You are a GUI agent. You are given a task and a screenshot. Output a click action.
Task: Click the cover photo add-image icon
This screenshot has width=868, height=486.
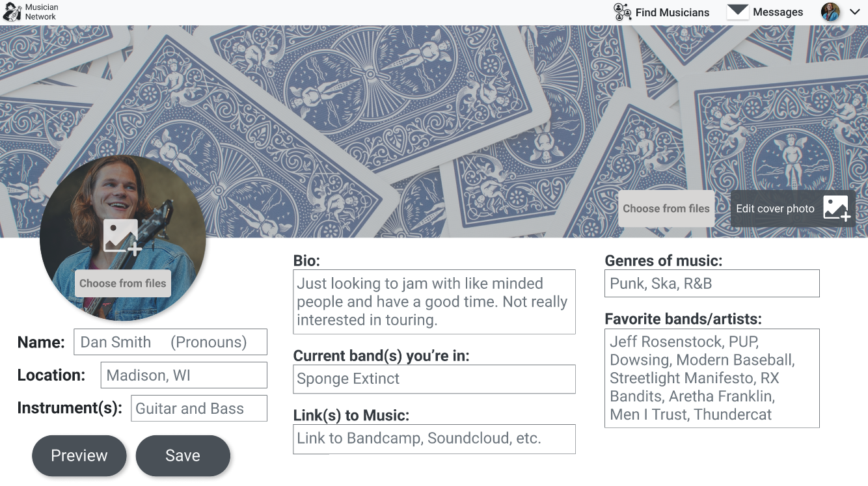pos(836,208)
